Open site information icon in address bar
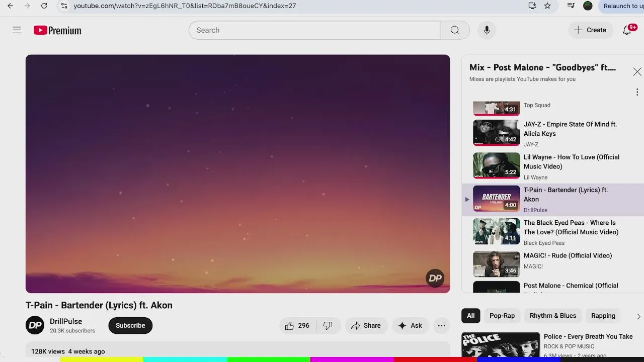This screenshot has width=644, height=362. pos(63,6)
